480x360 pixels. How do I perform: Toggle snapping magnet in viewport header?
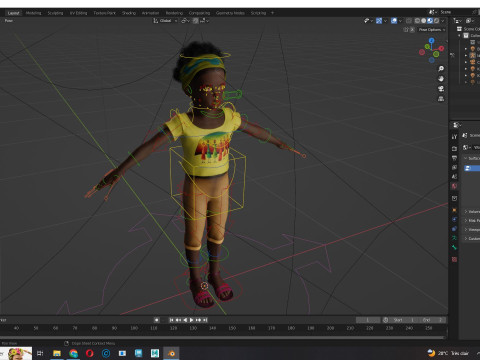(x=196, y=21)
